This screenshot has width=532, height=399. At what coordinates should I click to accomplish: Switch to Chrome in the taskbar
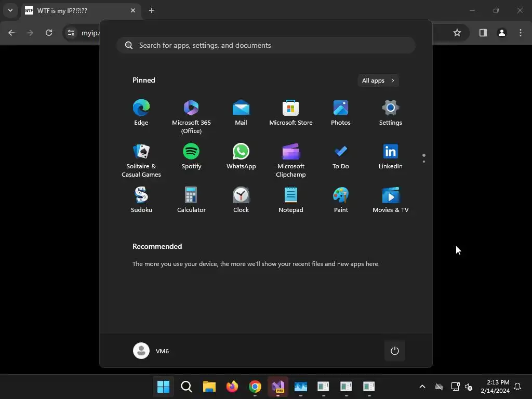point(255,387)
